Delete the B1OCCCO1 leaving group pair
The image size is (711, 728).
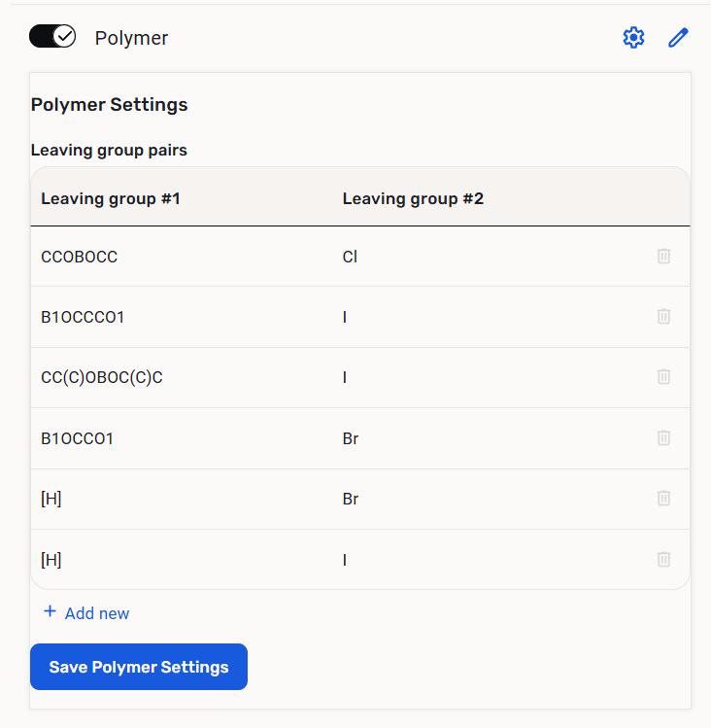pos(663,317)
